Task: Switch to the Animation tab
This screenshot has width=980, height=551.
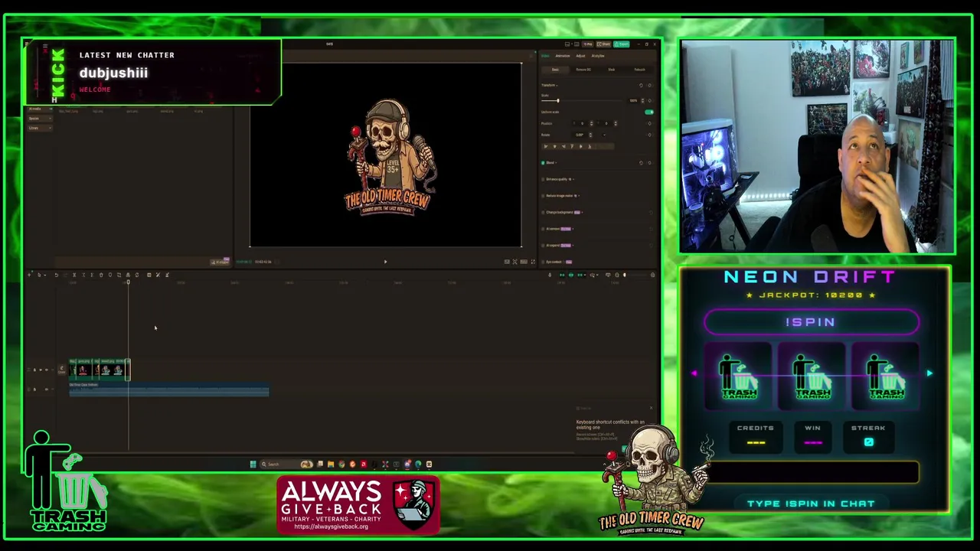Action: click(x=563, y=56)
